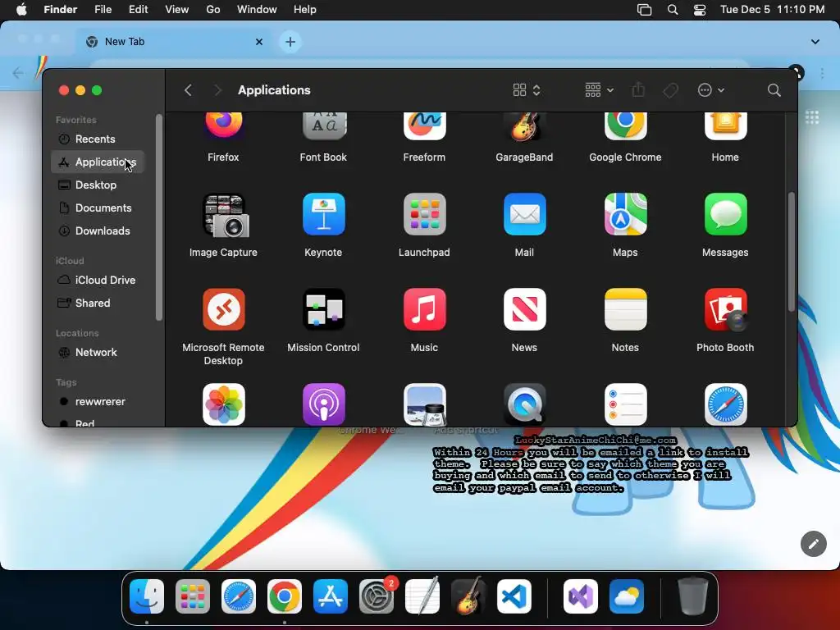Open the Firefox app icon
840x630 pixels.
click(x=223, y=126)
